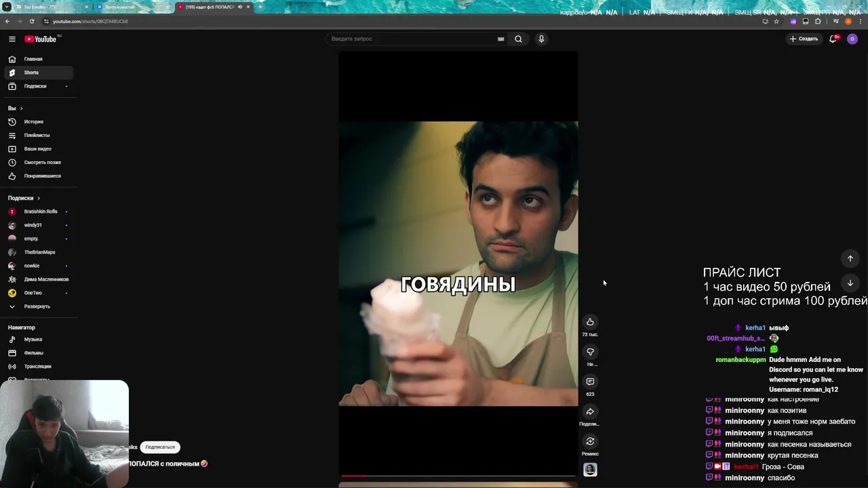Image resolution: width=868 pixels, height=488 pixels.
Task: Expand the Вы section chevron
Action: click(21, 108)
